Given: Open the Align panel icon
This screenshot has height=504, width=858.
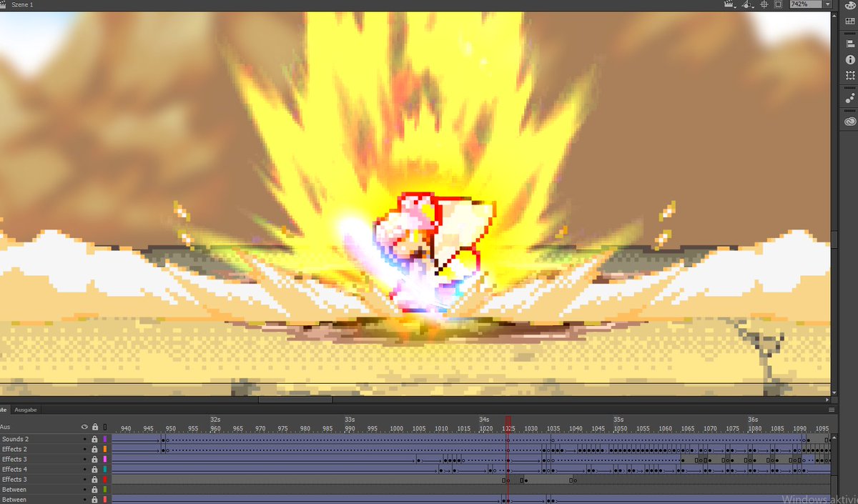Looking at the screenshot, I should click(x=850, y=43).
